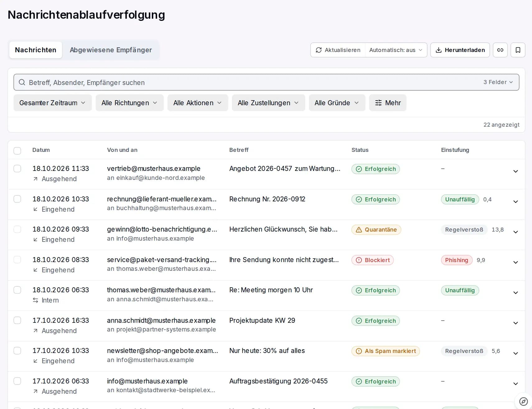The width and height of the screenshot is (532, 409).
Task: Open the Mehr filters button
Action: (388, 103)
